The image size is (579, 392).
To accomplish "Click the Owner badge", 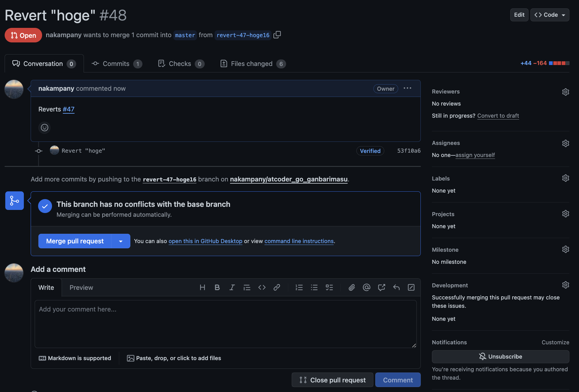I will coord(385,89).
